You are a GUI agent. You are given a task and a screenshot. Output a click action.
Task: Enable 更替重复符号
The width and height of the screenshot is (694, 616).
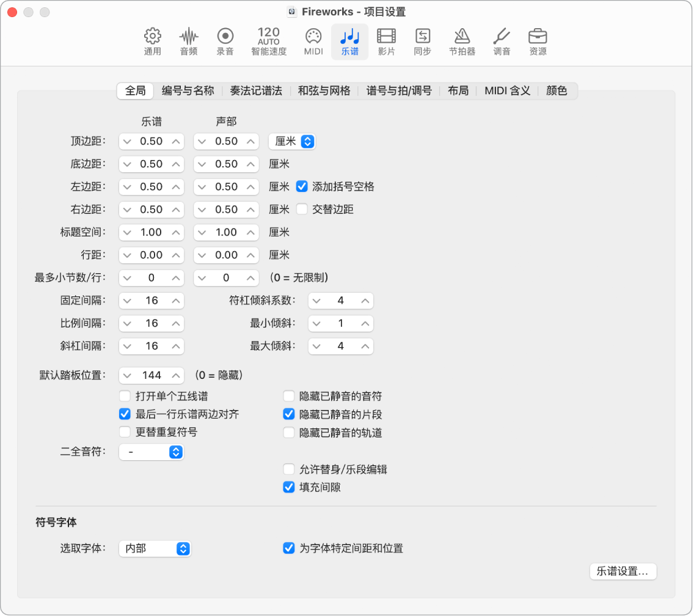pyautogui.click(x=125, y=433)
